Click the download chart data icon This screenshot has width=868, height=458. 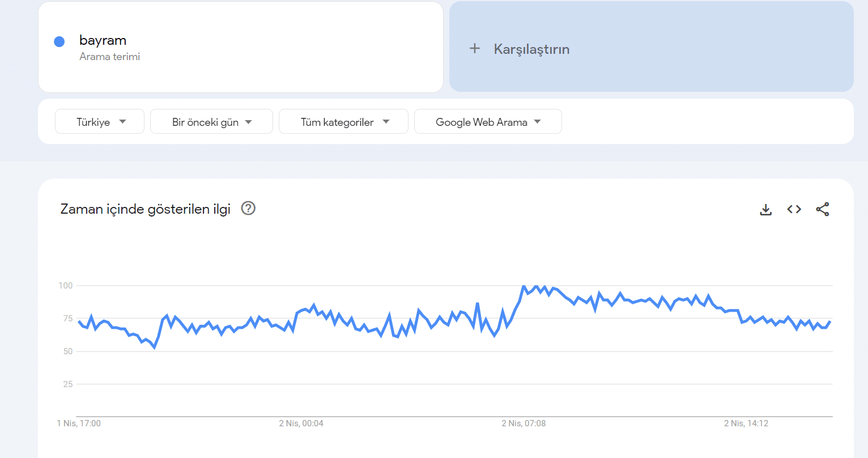coord(765,209)
